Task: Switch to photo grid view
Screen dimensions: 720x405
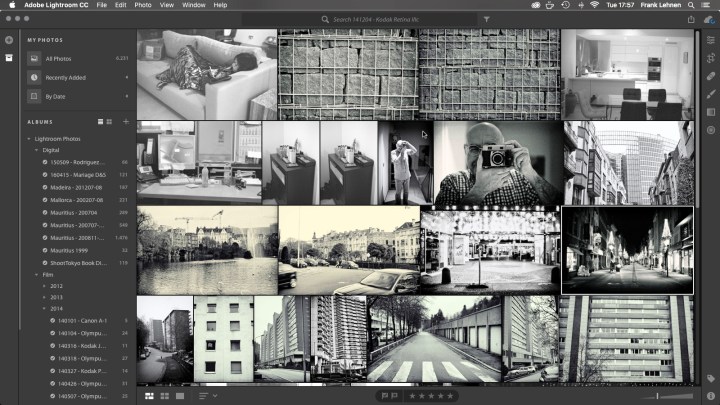Action: point(150,396)
